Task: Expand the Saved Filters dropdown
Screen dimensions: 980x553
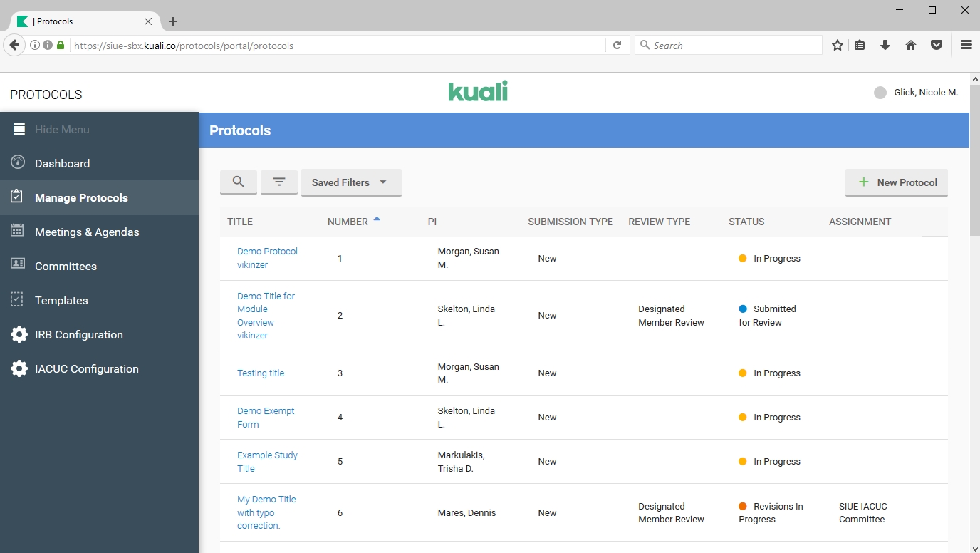Action: point(351,182)
